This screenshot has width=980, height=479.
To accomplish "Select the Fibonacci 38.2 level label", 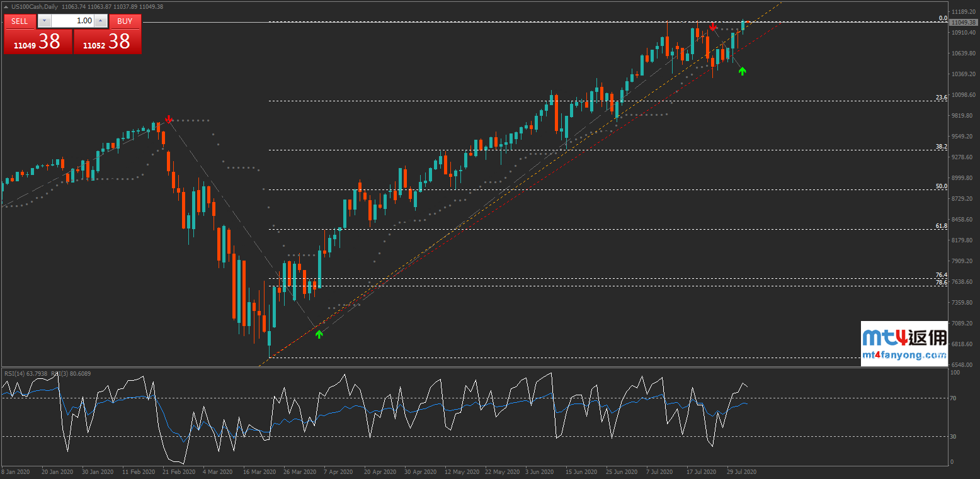I will click(x=942, y=147).
